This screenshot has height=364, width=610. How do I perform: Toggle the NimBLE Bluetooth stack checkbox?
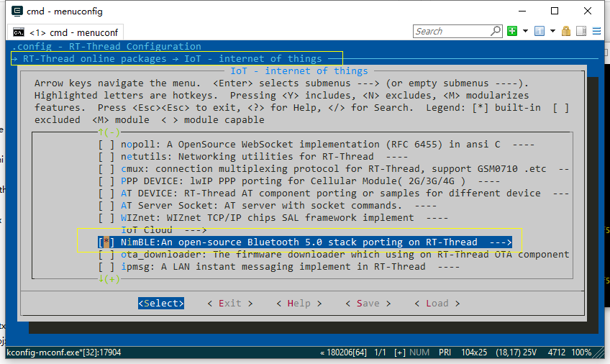coord(106,242)
